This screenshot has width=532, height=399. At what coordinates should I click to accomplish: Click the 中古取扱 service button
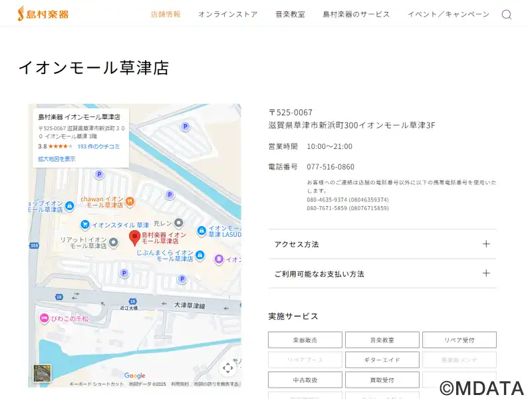pos(305,380)
